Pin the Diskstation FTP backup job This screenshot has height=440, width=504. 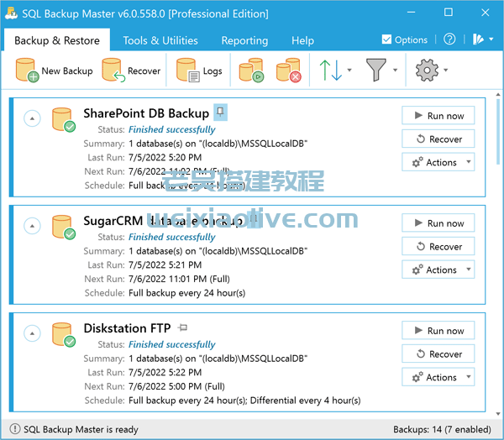tap(183, 327)
